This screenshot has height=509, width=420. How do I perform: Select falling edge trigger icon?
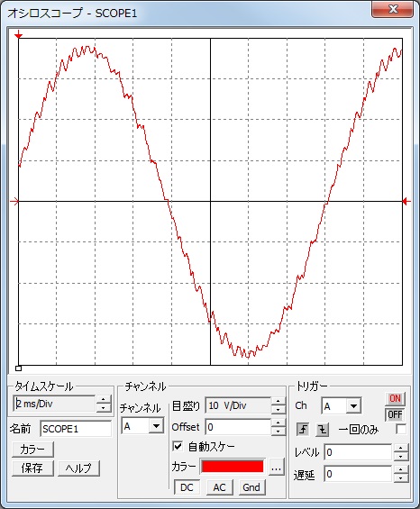(323, 430)
